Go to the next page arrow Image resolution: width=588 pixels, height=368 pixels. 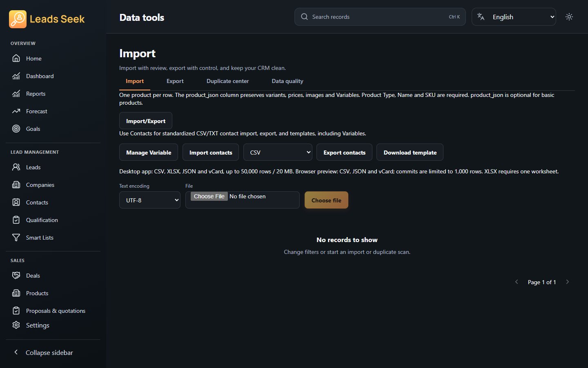point(568,282)
